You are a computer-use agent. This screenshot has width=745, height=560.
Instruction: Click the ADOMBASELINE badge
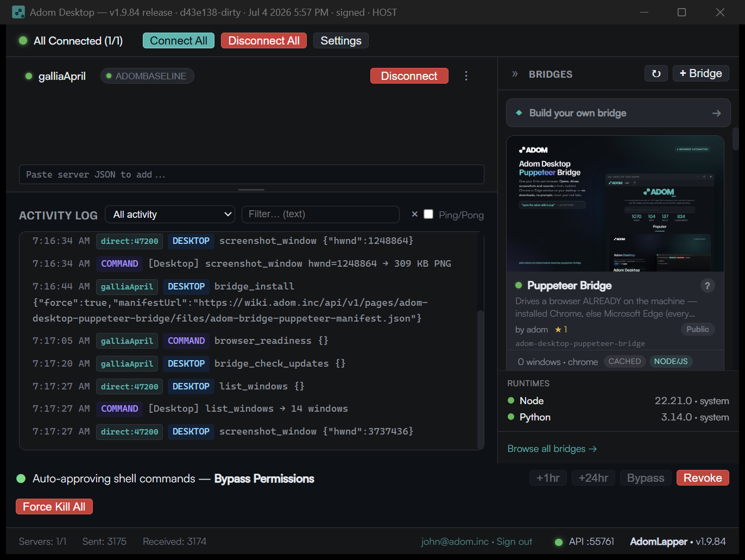[147, 76]
